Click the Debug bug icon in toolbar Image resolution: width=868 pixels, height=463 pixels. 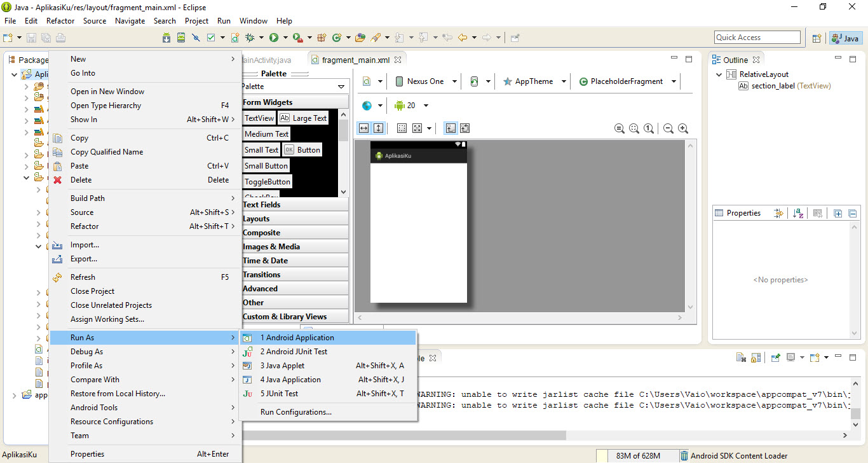coord(250,38)
